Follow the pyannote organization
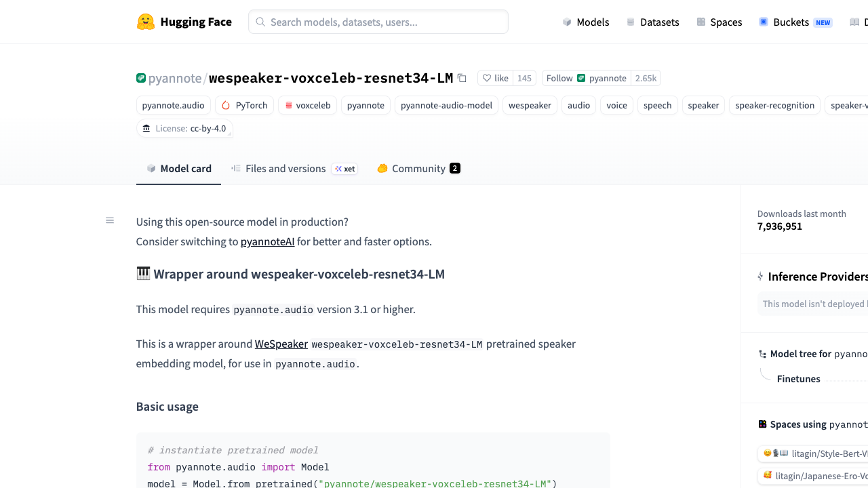 (x=587, y=78)
